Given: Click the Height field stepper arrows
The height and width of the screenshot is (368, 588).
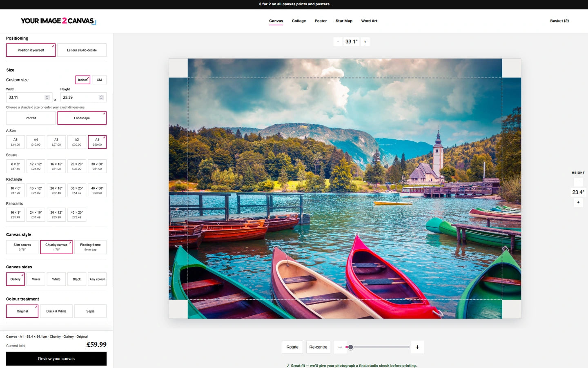Looking at the screenshot, I should [x=101, y=97].
